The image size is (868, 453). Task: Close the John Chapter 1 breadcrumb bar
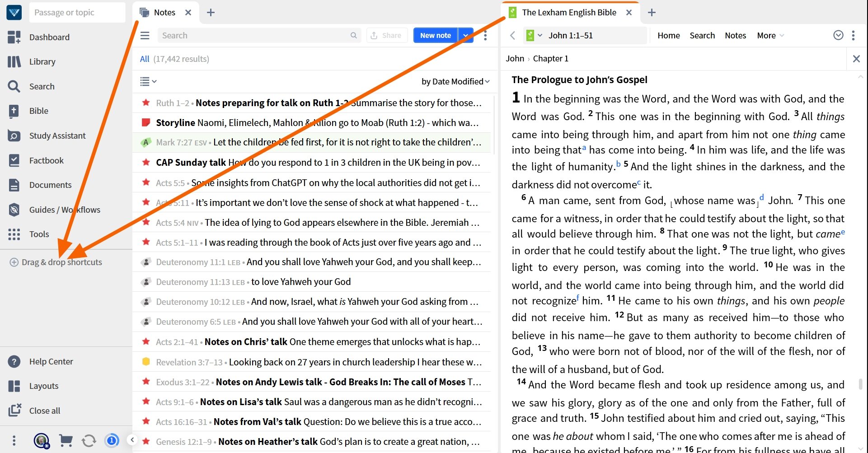856,59
